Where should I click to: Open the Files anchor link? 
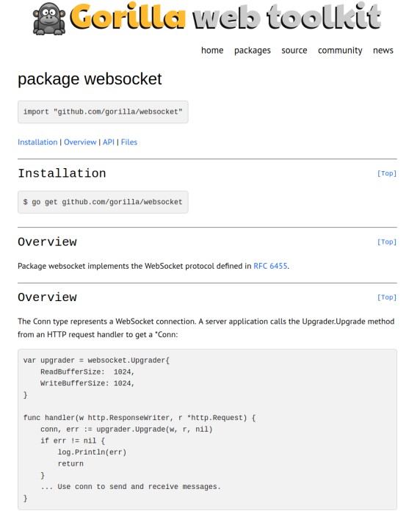coord(128,142)
